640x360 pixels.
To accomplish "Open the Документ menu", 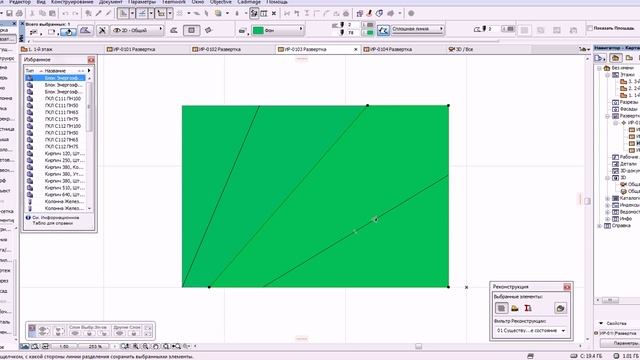I will [110, 2].
